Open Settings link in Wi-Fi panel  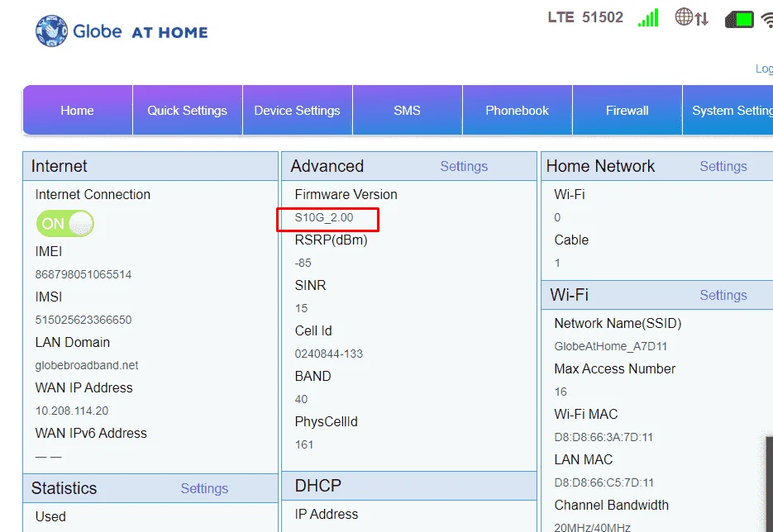(723, 295)
